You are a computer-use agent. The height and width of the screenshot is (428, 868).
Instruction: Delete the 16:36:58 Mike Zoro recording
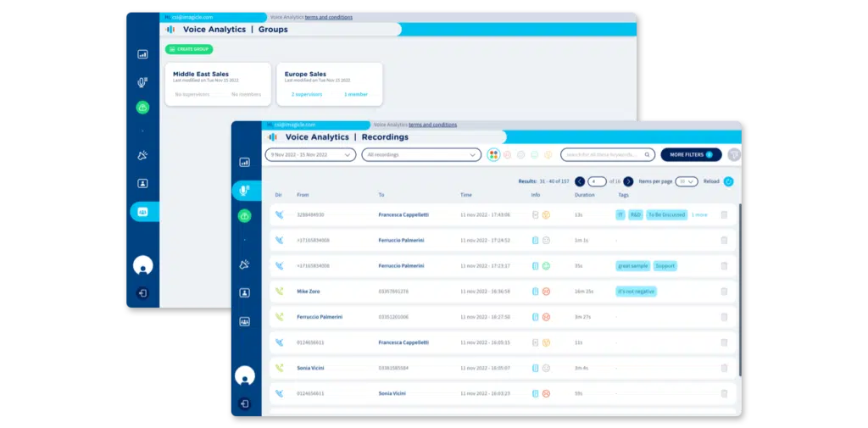click(x=724, y=292)
